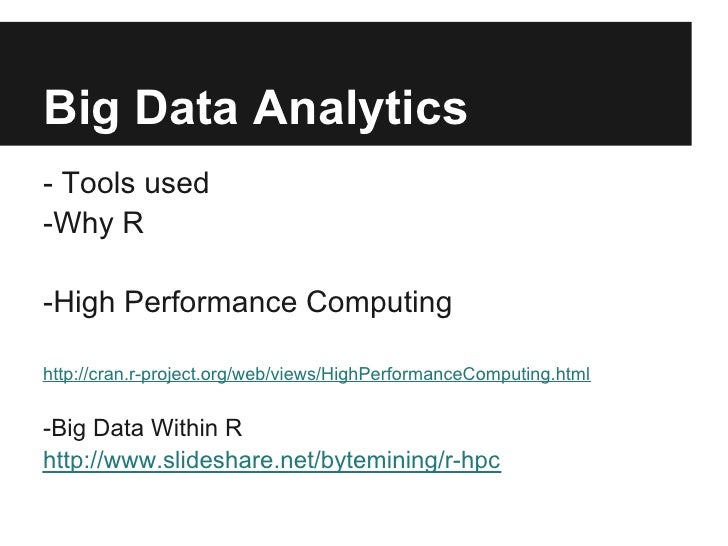Click the "-High Performance Computing" bullet line
The image size is (728, 546).
tap(247, 302)
